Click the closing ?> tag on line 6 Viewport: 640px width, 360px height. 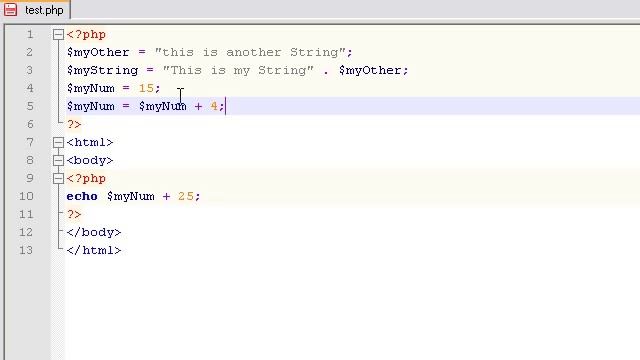pyautogui.click(x=74, y=124)
